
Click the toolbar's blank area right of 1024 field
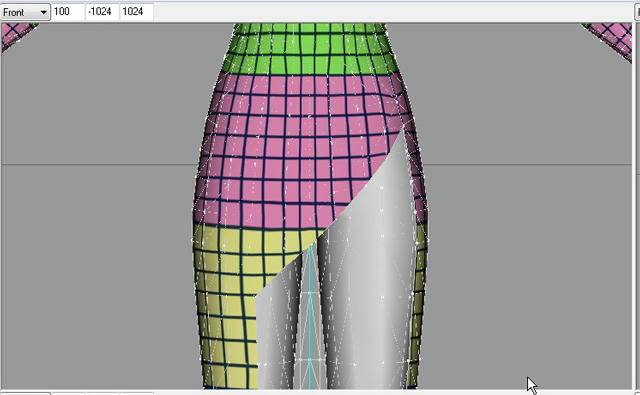[392, 12]
